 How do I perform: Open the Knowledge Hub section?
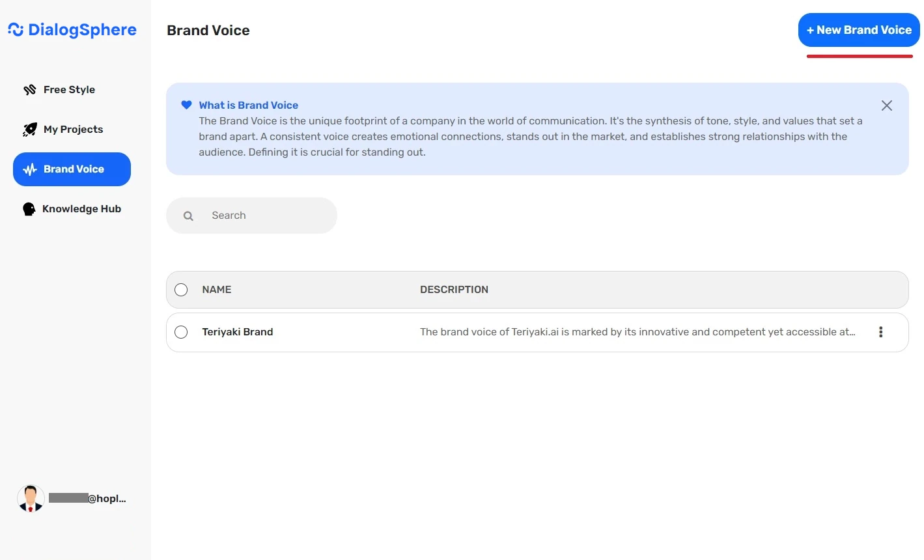(82, 208)
